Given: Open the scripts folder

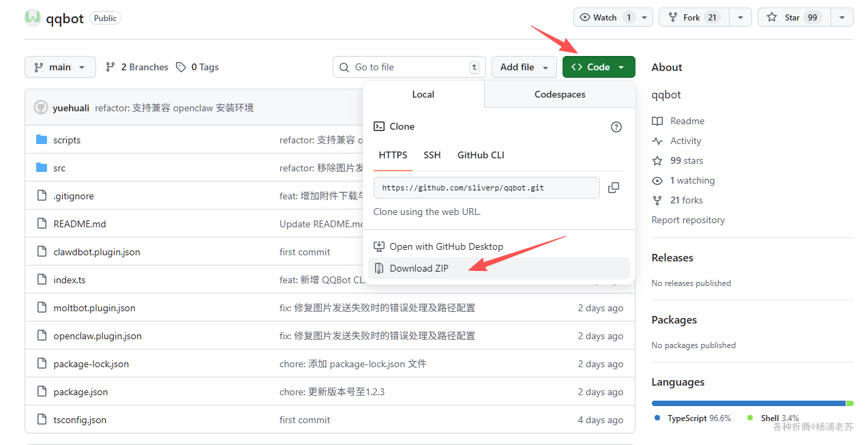Looking at the screenshot, I should [x=67, y=140].
